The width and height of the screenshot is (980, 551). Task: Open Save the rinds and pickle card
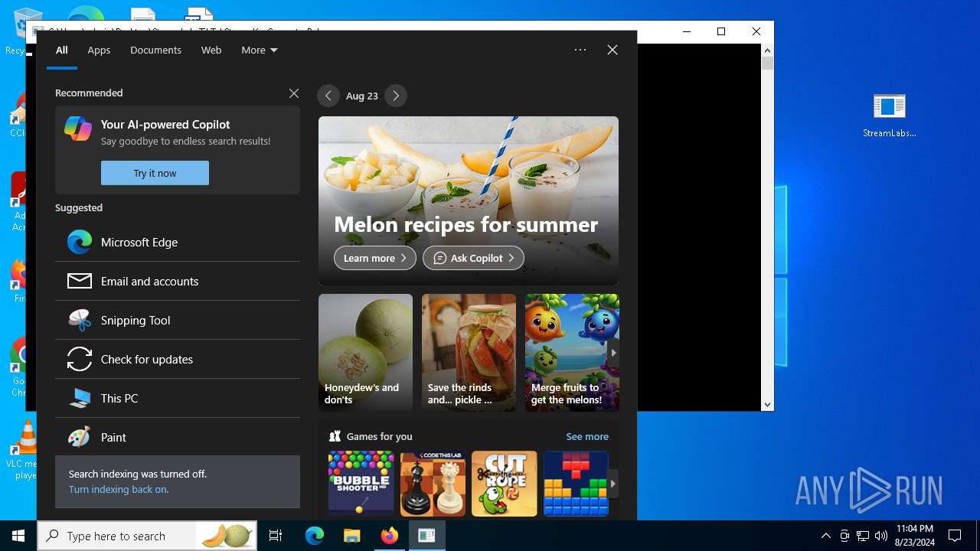[x=469, y=353]
